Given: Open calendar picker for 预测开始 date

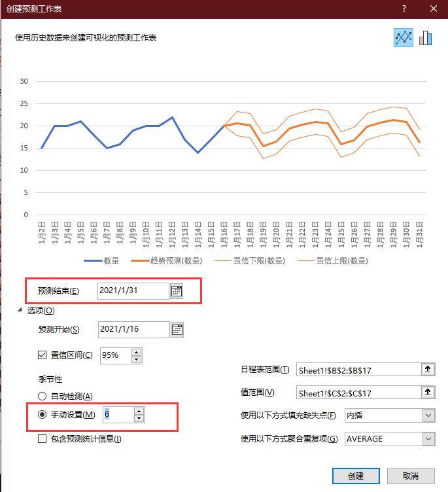Looking at the screenshot, I should tap(177, 330).
